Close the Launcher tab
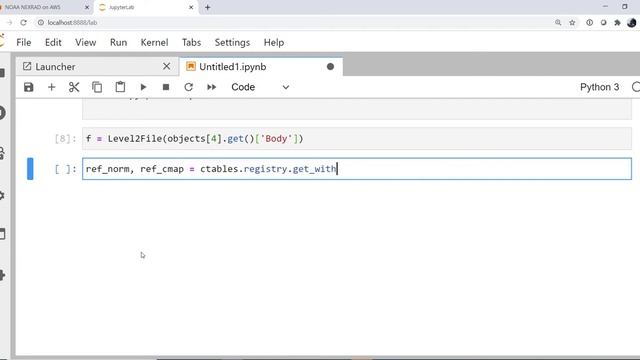Viewport: 640px width, 360px height. (167, 66)
